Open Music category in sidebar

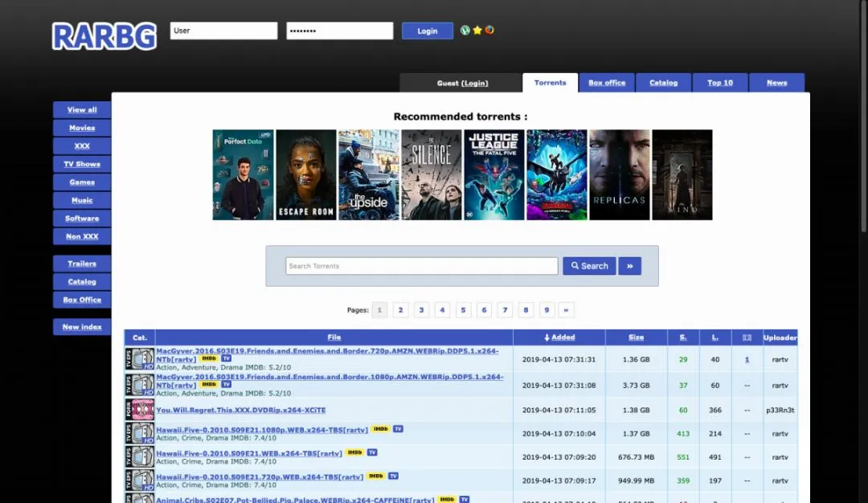[82, 200]
